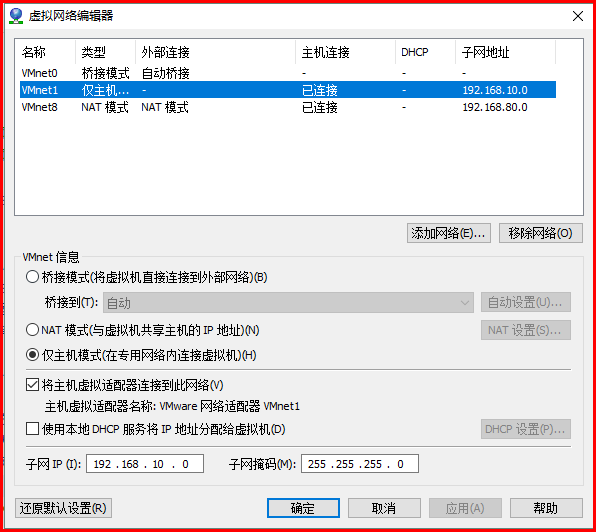Click the 应用(A) button
Screen dimensions: 596x532
pos(465,508)
